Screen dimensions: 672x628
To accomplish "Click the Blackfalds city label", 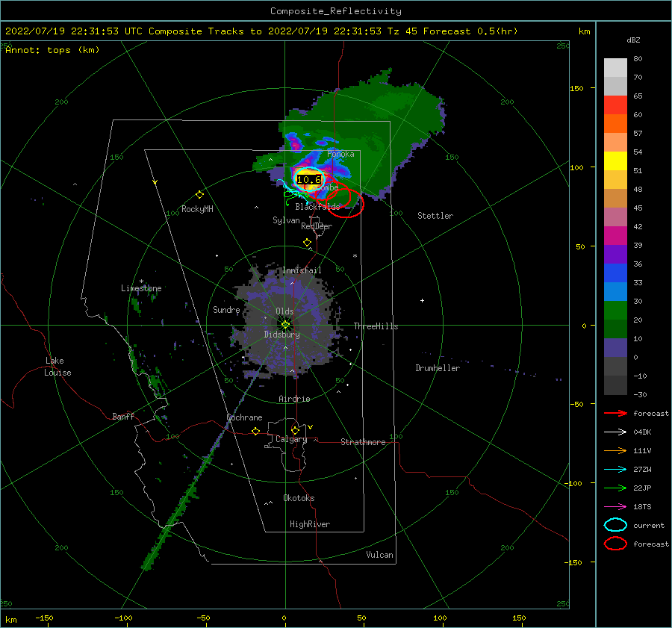I will [317, 207].
